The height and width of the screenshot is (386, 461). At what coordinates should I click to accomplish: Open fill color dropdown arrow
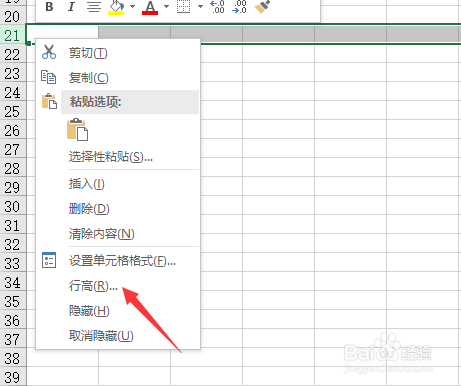coord(132,6)
